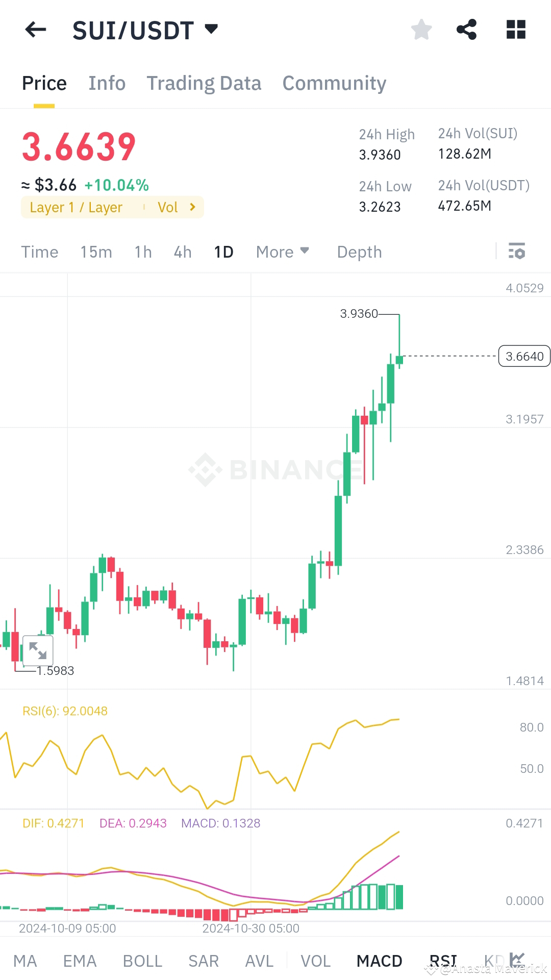551x980 pixels.
Task: Toggle the favorite star for SUI/USDT
Action: coord(421,29)
